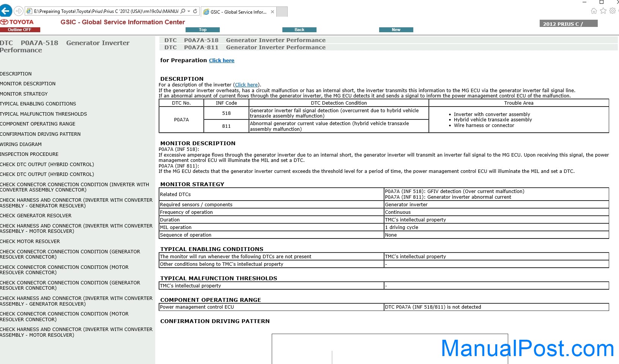
Task: Click the '1 driving cycle' MIL operation value
Action: click(x=496, y=227)
